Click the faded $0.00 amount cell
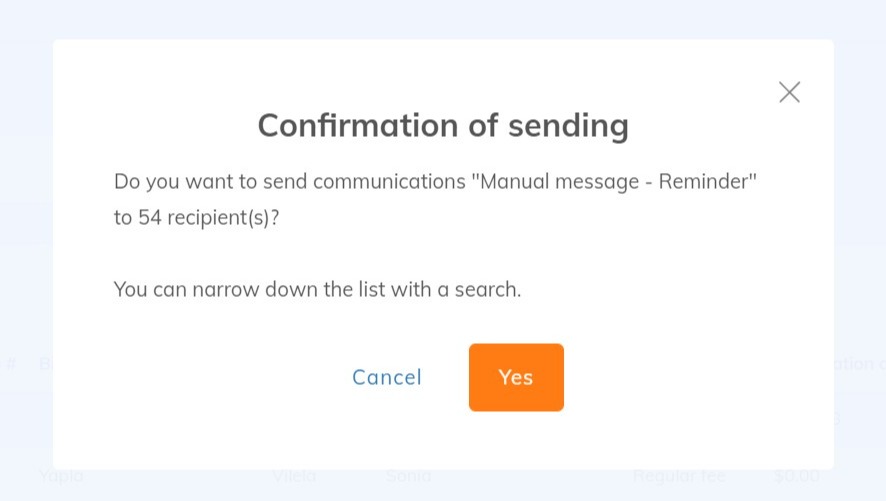The width and height of the screenshot is (886, 501). tap(797, 476)
